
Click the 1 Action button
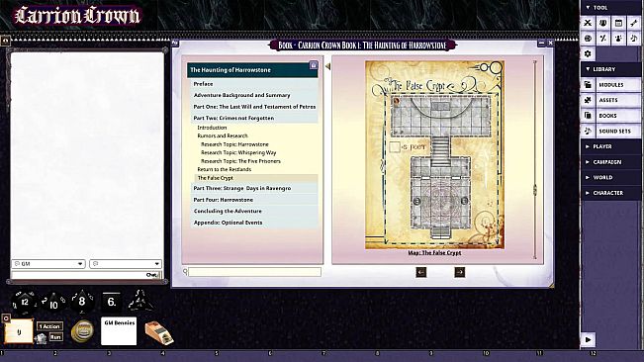49,326
